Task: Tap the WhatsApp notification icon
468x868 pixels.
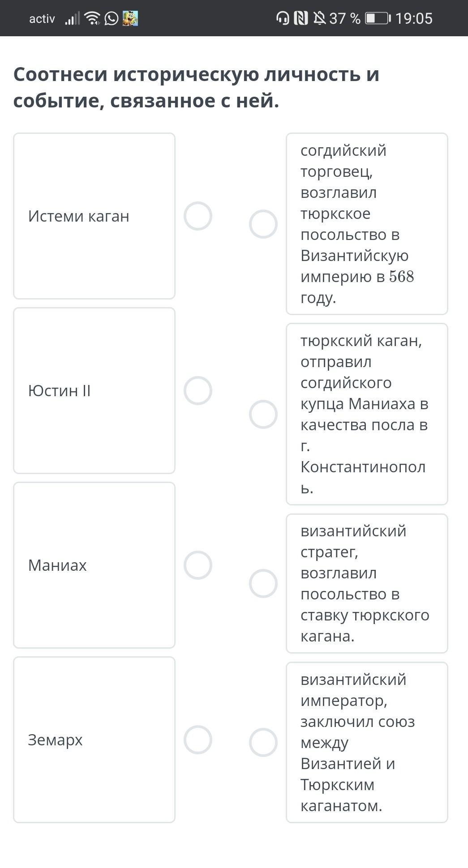Action: point(112,18)
